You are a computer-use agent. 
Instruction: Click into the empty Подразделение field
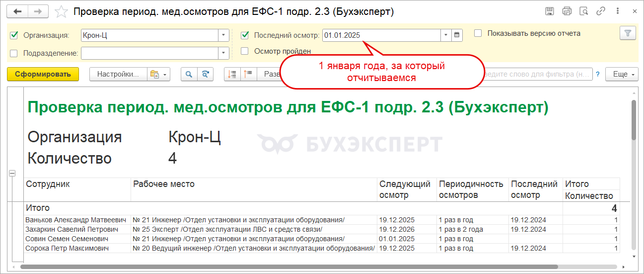click(x=149, y=53)
